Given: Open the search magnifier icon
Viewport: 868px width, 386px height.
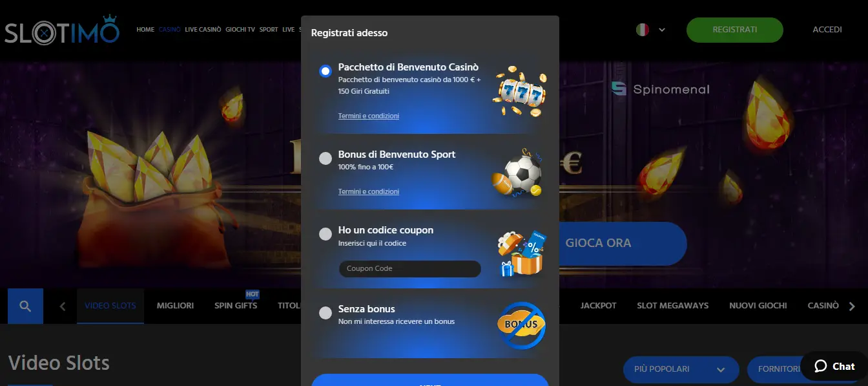Looking at the screenshot, I should pos(25,306).
